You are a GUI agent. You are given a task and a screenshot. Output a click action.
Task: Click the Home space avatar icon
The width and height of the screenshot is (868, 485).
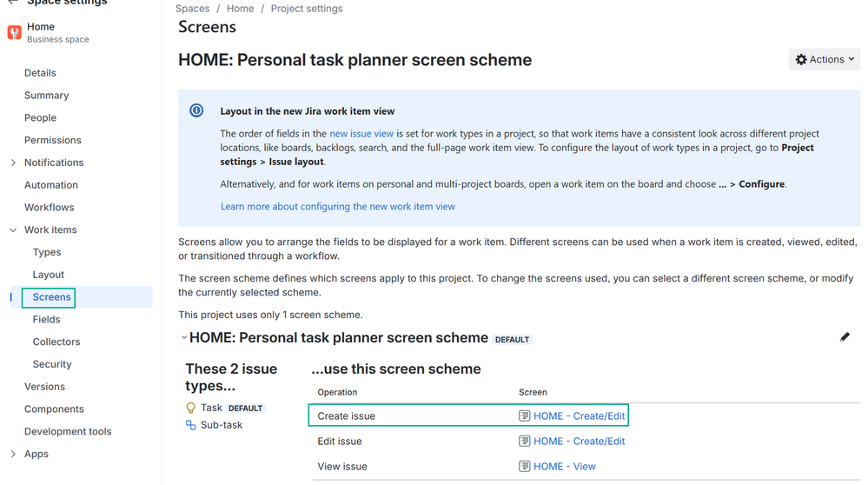coord(15,32)
